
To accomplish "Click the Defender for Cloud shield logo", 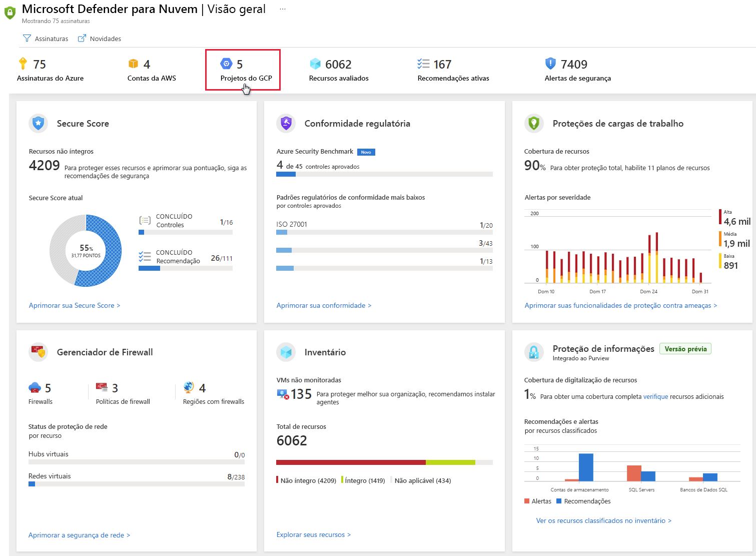I will (10, 13).
